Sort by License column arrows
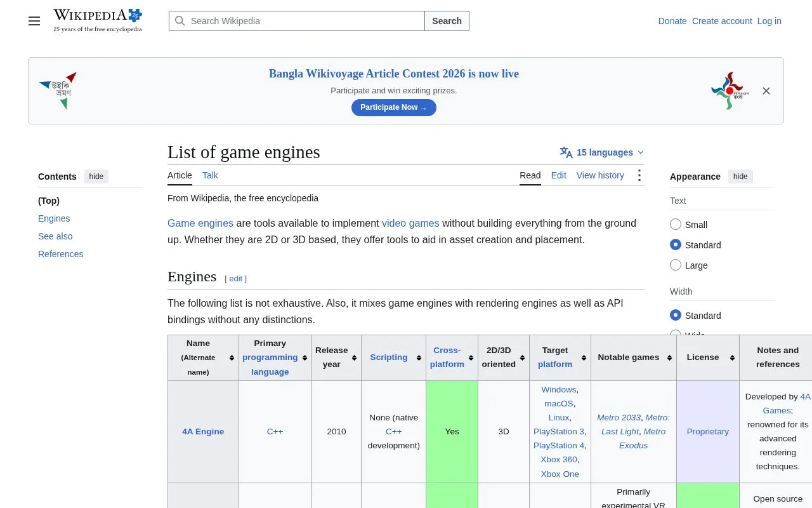The height and width of the screenshot is (508, 812). (x=732, y=358)
